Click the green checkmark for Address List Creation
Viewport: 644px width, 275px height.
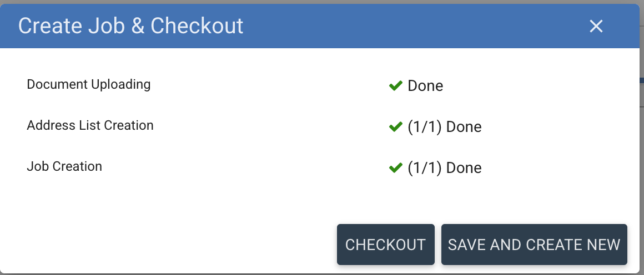395,127
